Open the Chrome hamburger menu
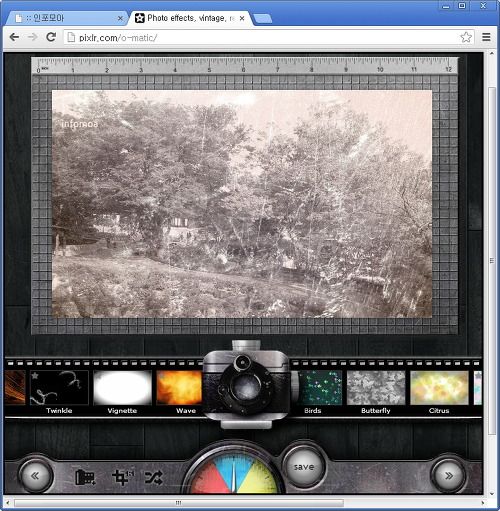 pos(486,37)
